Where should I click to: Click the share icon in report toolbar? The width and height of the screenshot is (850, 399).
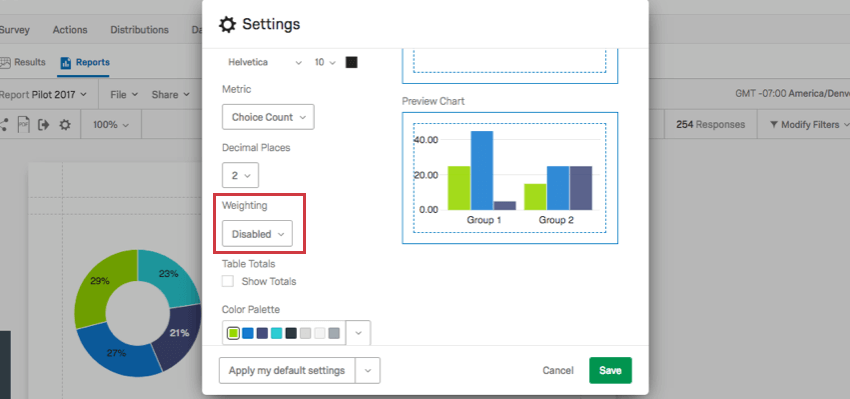3,125
